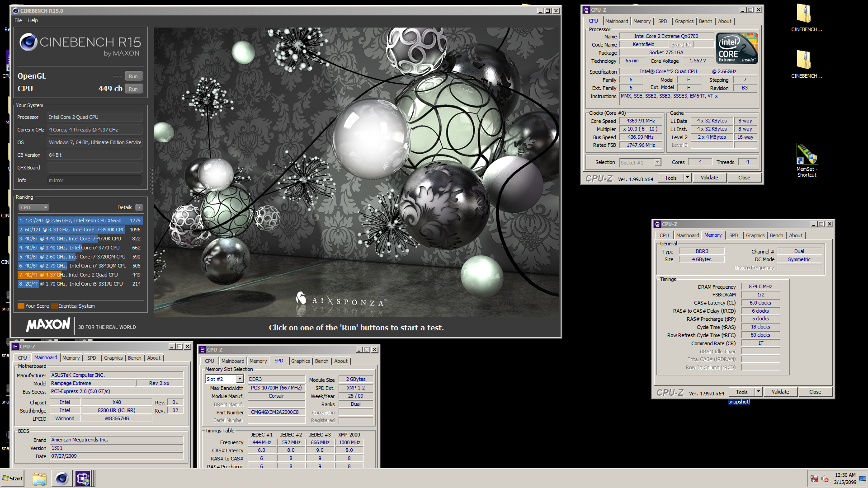The height and width of the screenshot is (488, 868).
Task: Click the Cinebench title bar app icon
Action: 16,11
